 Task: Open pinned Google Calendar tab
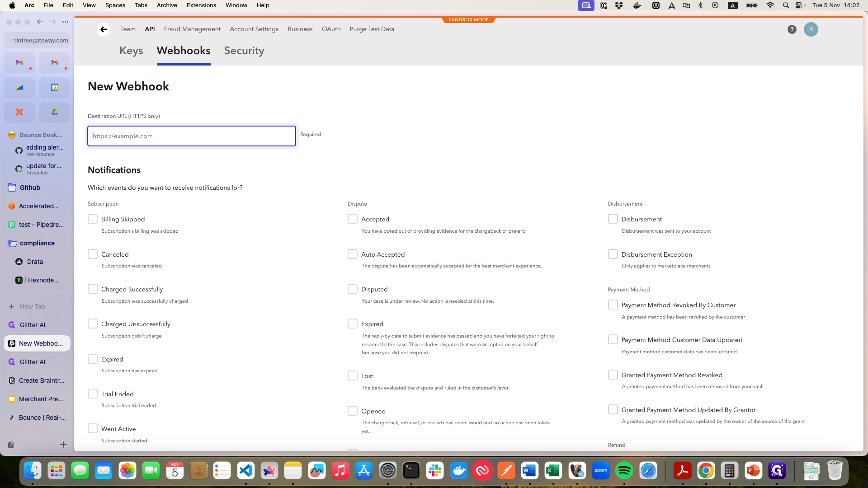click(x=55, y=87)
